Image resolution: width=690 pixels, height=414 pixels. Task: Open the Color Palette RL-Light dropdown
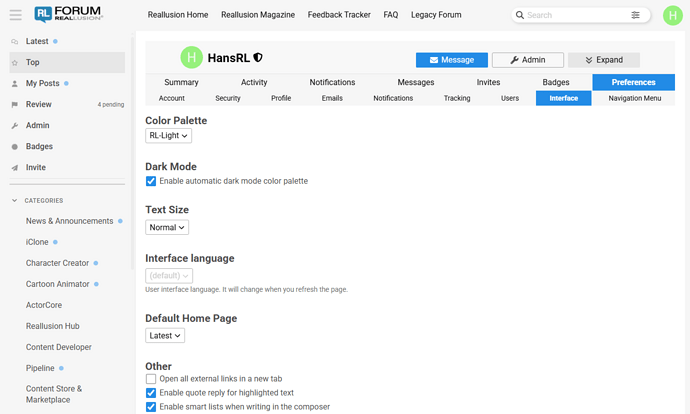click(169, 136)
